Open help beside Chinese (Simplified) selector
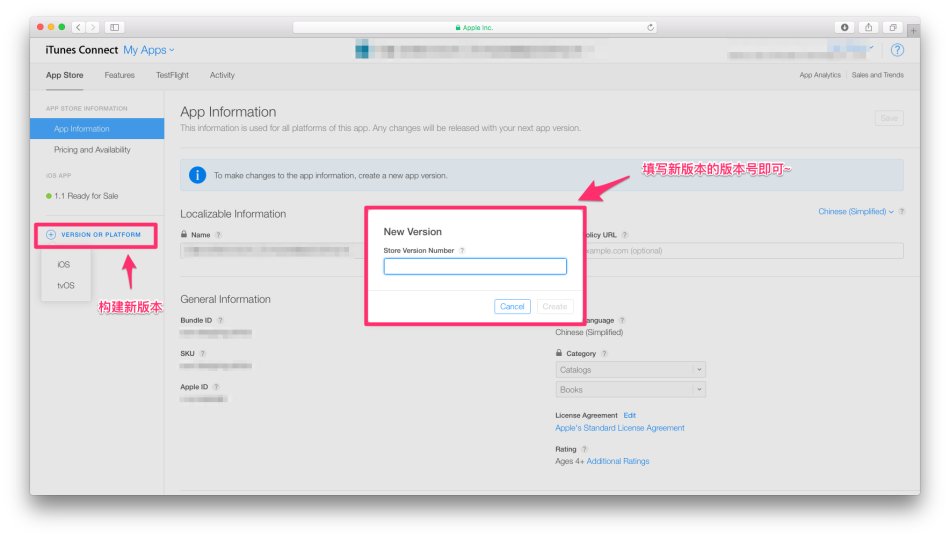Viewport: 950px width, 538px height. coord(902,211)
